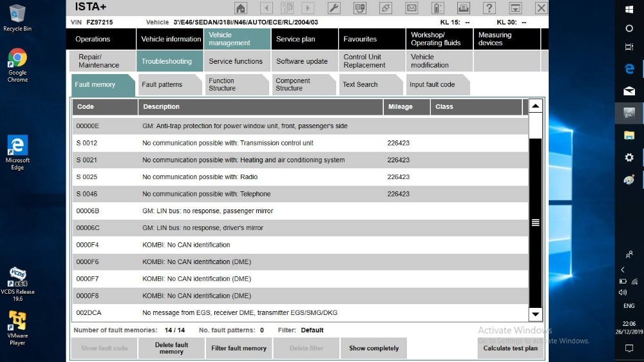
Task: Open Task View on taskbar
Action: pyautogui.click(x=629, y=47)
